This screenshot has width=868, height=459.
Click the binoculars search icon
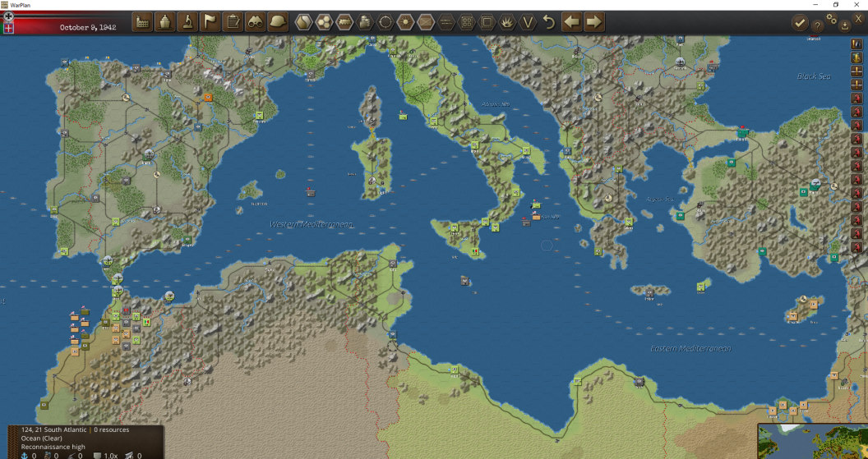pyautogui.click(x=255, y=22)
